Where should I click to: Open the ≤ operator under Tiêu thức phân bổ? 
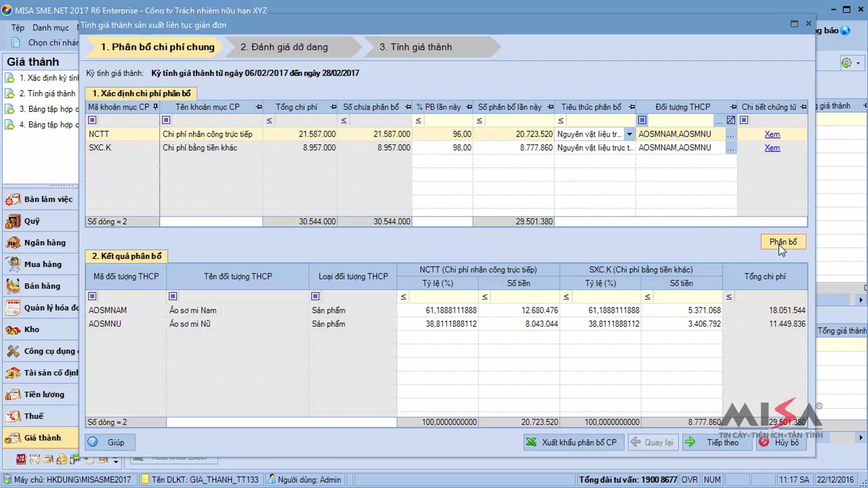[x=561, y=120]
